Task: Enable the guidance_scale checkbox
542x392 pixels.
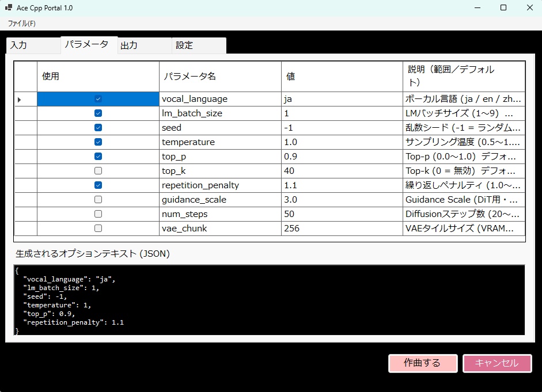Action: (98, 200)
